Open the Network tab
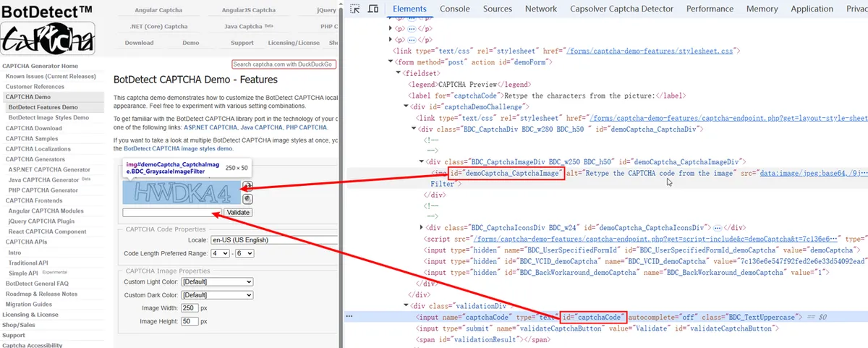This screenshot has height=348, width=868. click(541, 9)
